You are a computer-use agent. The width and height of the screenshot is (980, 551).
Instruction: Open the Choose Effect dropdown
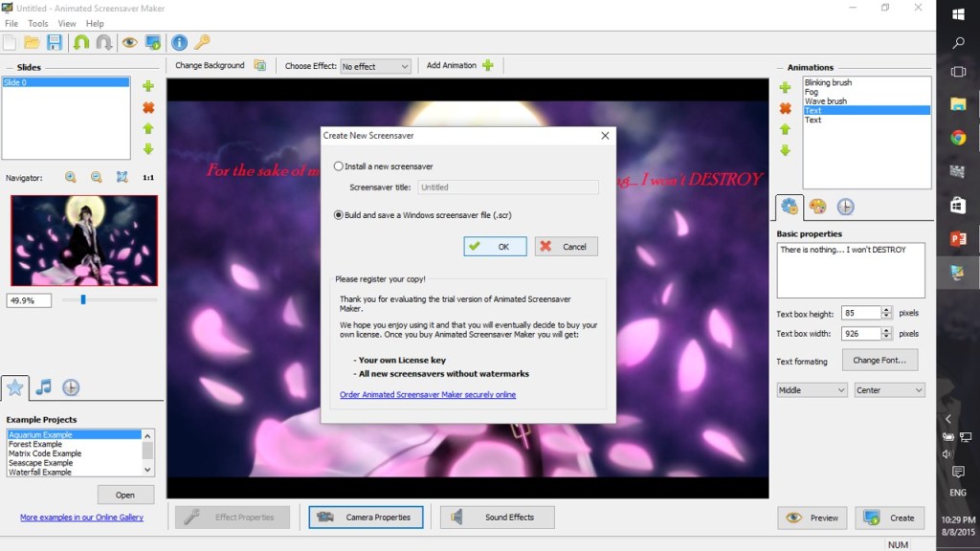(375, 66)
